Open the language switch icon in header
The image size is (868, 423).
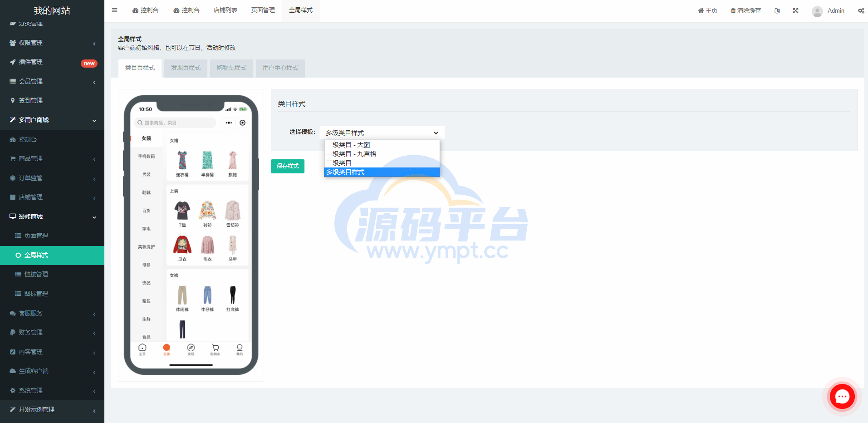pyautogui.click(x=777, y=10)
